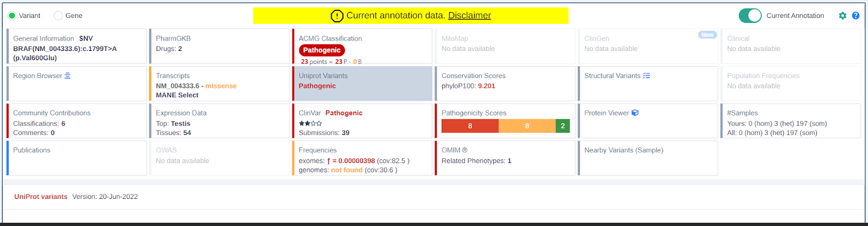Screen dimensions: 868x226
Task: Open the blue help question icon
Action: point(856,16)
